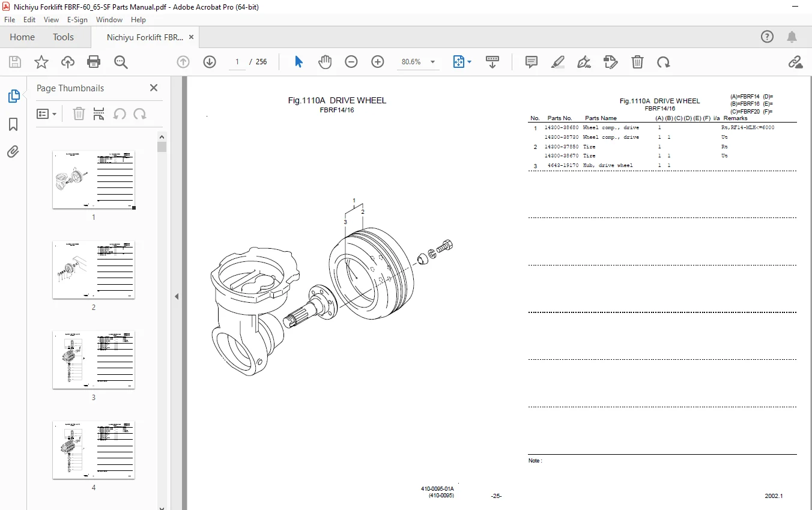Click the 4643-19170 hub part number
Viewport: 812px width, 510px height.
[563, 165]
